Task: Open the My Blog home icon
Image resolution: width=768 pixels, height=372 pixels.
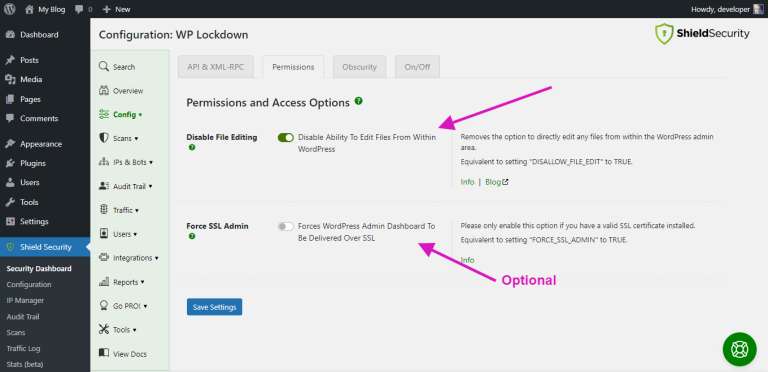Action: coord(29,9)
